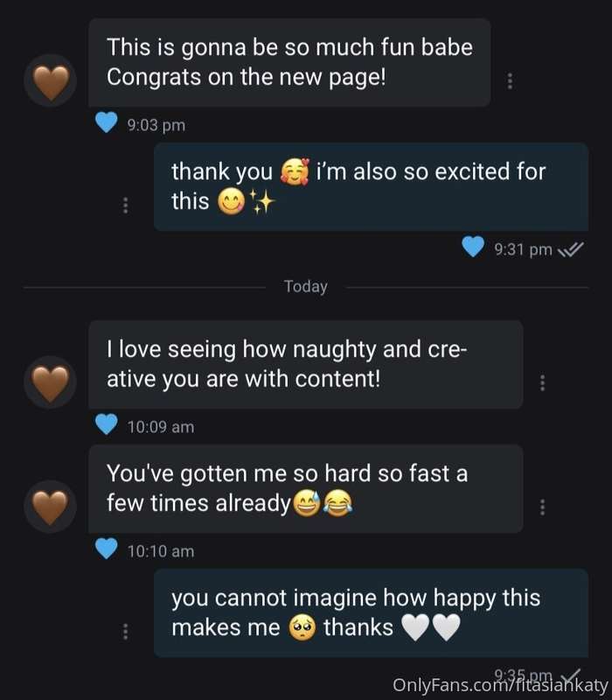The height and width of the screenshot is (700, 612).
Task: Click the 'Today' date divider
Action: (306, 287)
